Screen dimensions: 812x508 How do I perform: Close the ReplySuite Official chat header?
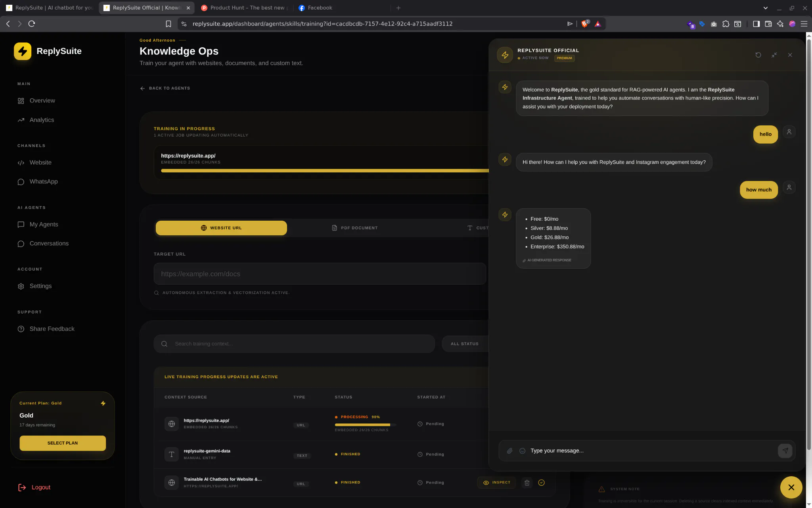[x=790, y=55]
